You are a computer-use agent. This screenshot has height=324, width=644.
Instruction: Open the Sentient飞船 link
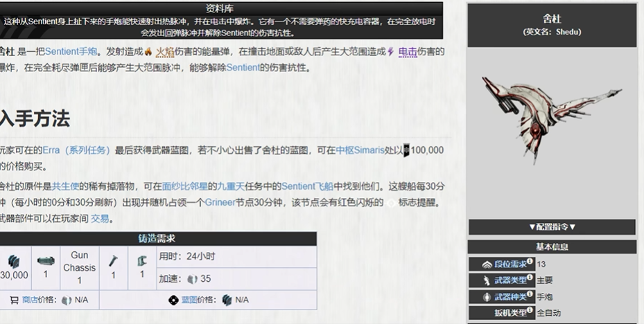[307, 186]
